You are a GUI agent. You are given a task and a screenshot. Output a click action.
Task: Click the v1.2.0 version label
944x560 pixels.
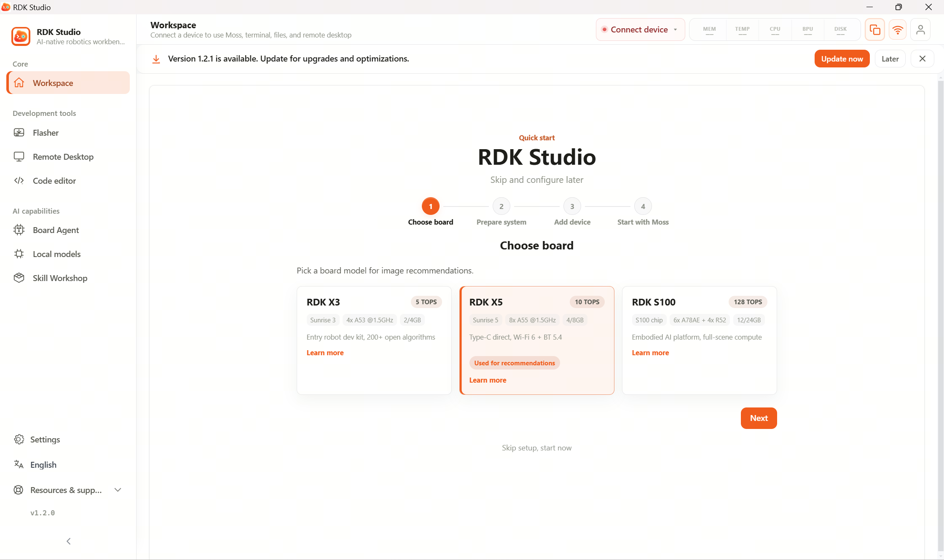coord(43,513)
